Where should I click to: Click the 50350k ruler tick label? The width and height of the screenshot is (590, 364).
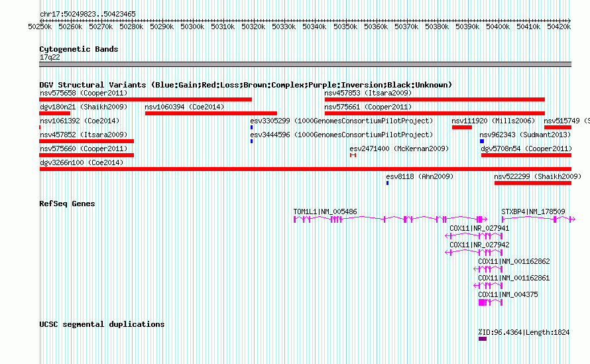coord(345,27)
